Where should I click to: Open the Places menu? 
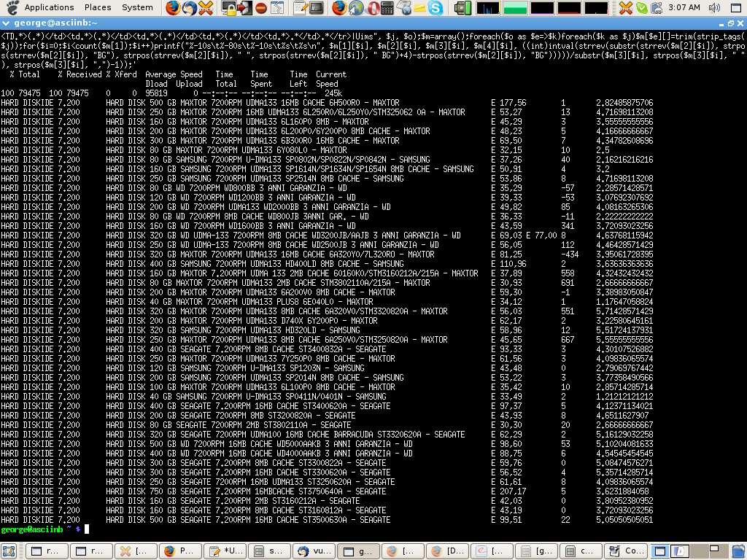click(98, 7)
